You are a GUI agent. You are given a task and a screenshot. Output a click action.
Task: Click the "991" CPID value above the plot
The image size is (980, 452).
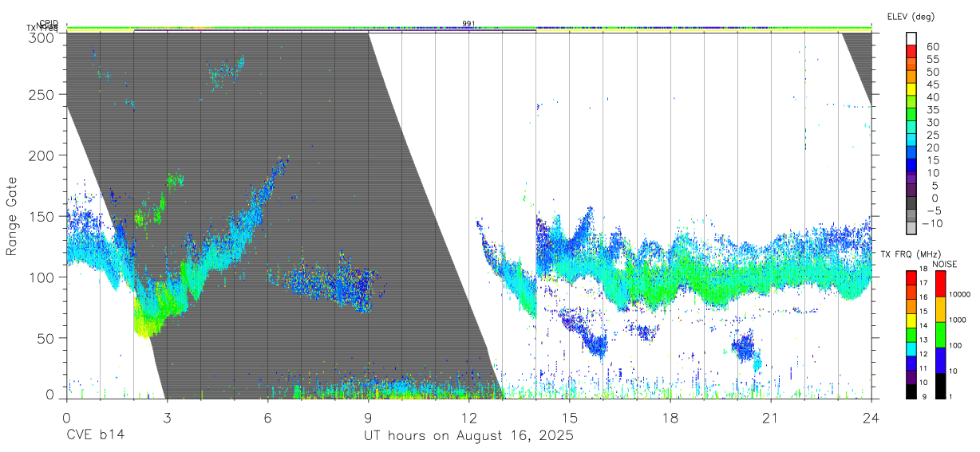coord(468,24)
